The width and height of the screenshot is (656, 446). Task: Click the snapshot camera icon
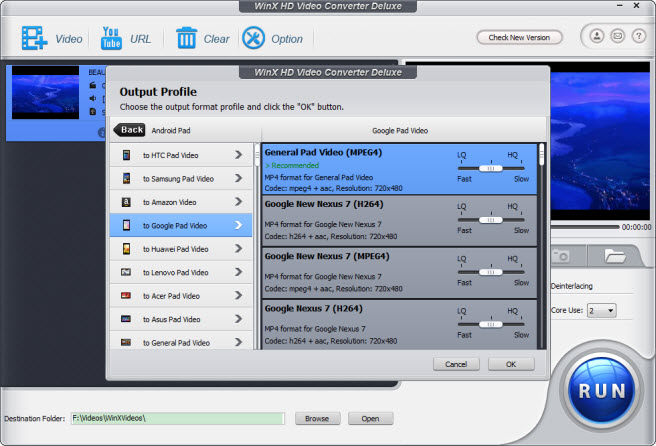[561, 256]
